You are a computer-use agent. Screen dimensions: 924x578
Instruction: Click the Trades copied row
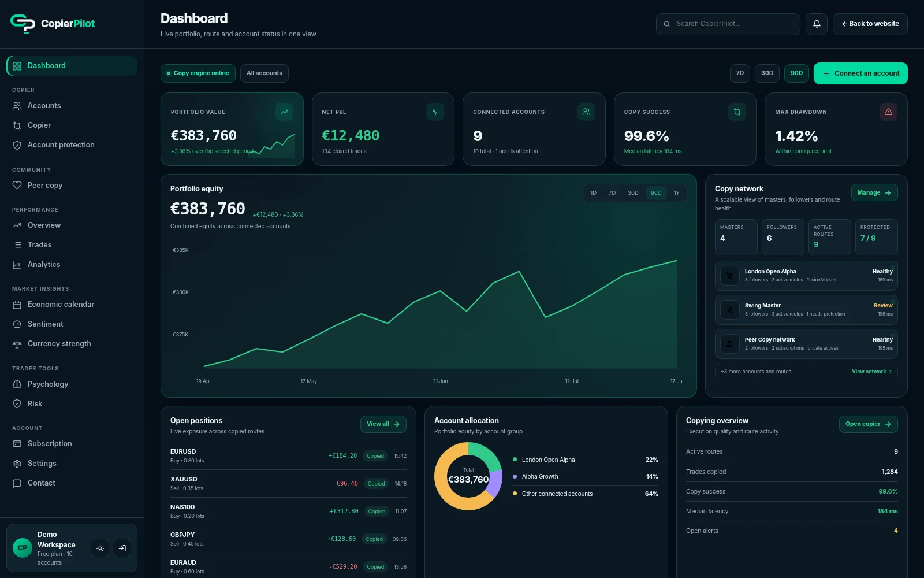coord(792,472)
